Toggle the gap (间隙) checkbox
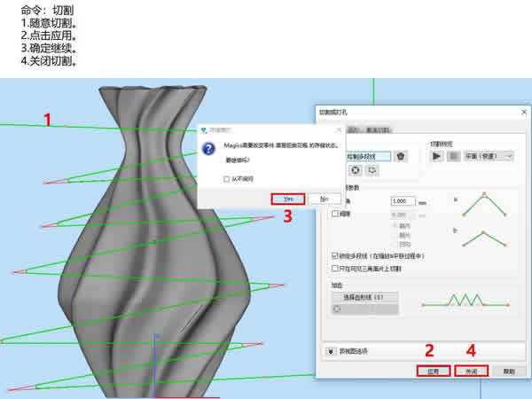 click(334, 214)
